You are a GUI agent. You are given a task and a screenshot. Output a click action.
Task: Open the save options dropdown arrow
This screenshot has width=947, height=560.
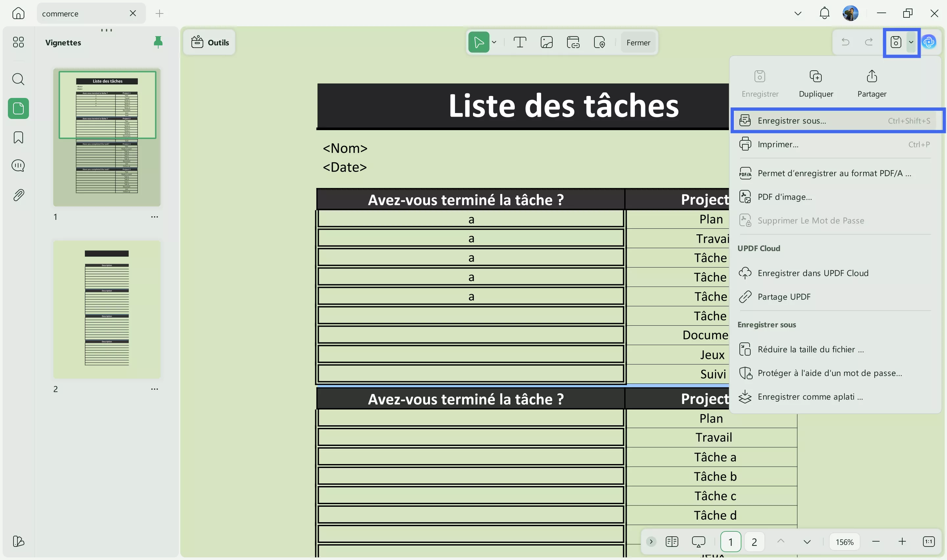[911, 42]
